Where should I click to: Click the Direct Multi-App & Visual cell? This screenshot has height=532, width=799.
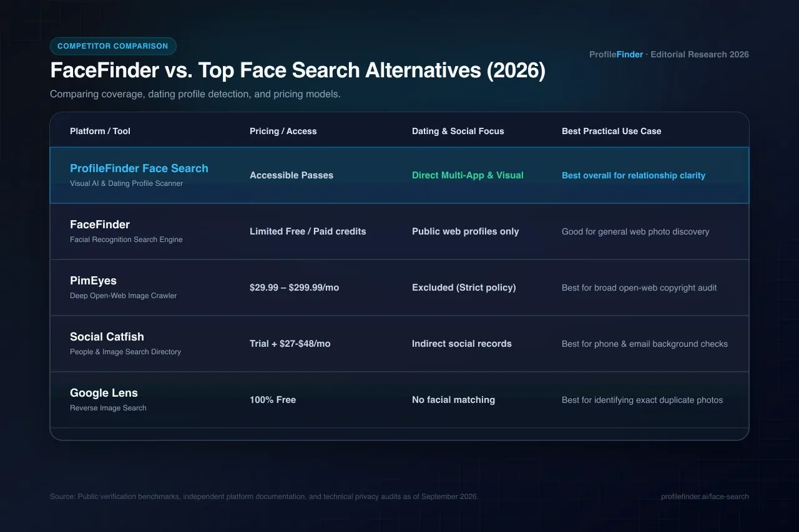(x=468, y=175)
